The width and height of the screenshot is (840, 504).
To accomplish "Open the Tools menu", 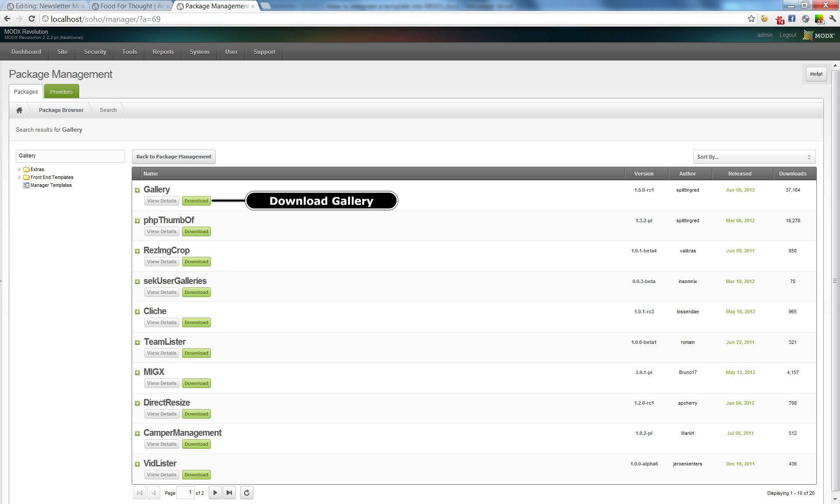I will click(129, 52).
